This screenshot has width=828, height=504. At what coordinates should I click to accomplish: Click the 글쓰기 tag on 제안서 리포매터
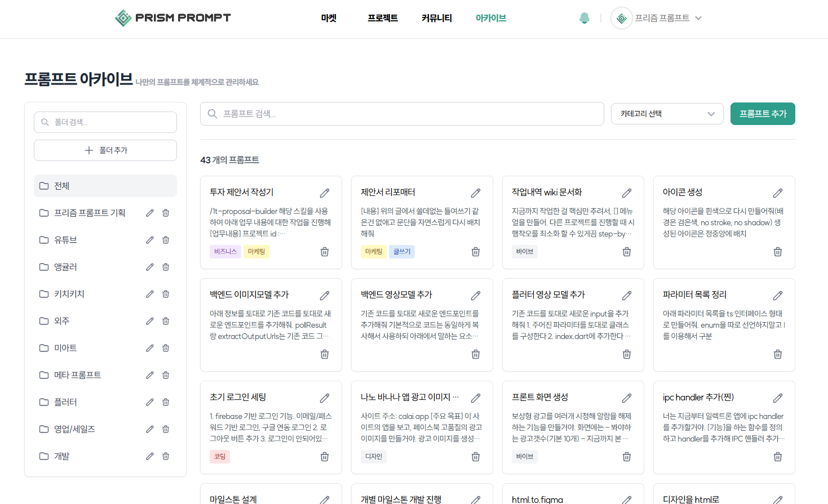402,252
